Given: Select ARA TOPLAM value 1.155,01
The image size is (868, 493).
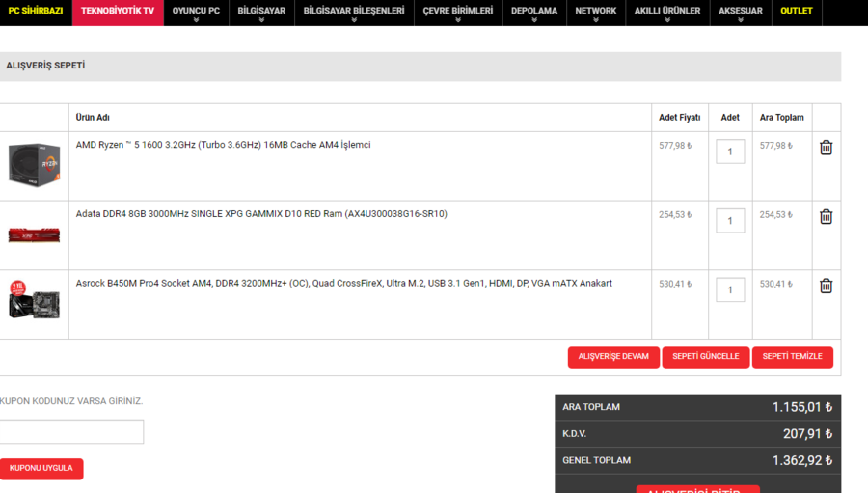Looking at the screenshot, I should point(802,407).
